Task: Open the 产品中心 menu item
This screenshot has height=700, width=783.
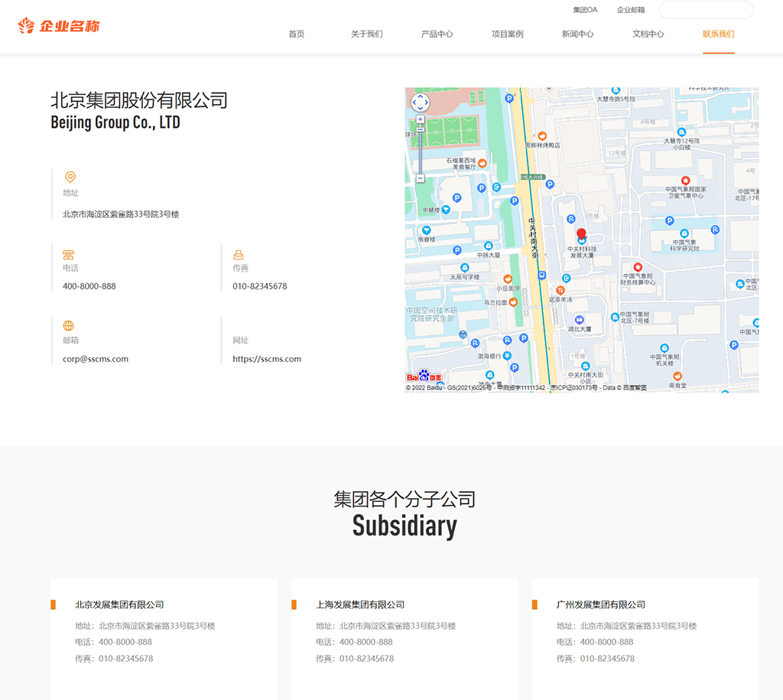Action: 437,34
